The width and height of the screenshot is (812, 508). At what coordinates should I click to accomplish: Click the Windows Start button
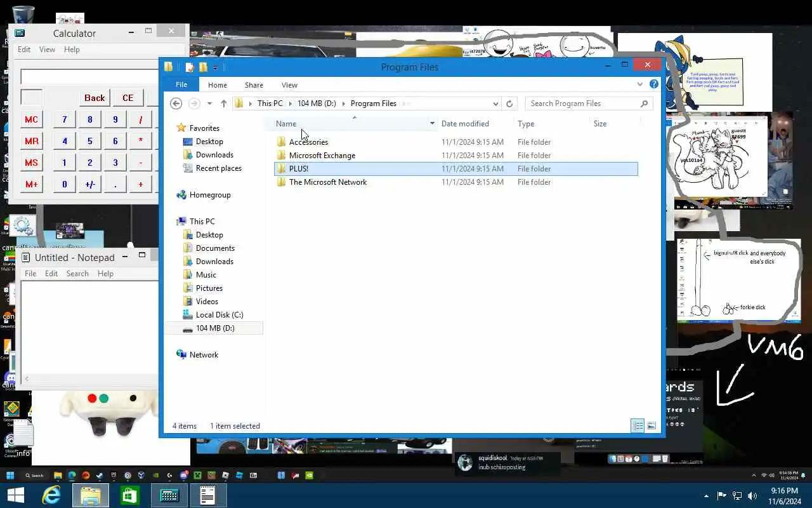[x=15, y=495]
